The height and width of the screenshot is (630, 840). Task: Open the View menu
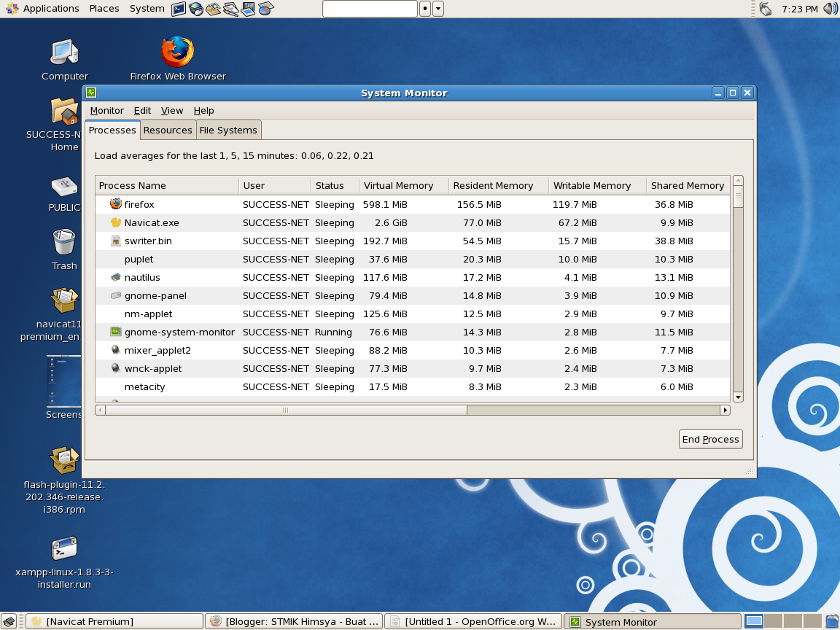click(172, 110)
